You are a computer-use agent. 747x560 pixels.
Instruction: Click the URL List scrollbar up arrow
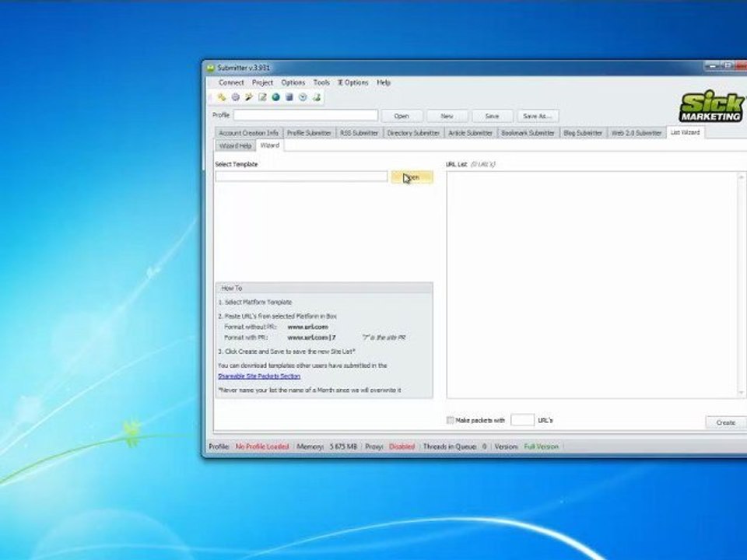pyautogui.click(x=742, y=177)
